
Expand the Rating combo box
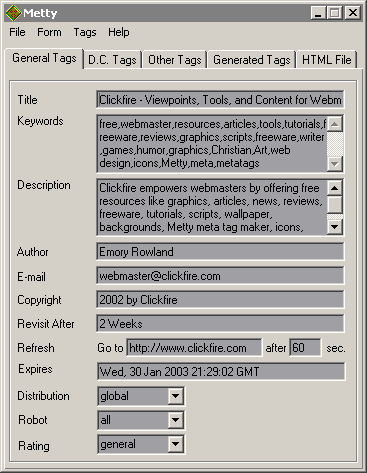(175, 444)
